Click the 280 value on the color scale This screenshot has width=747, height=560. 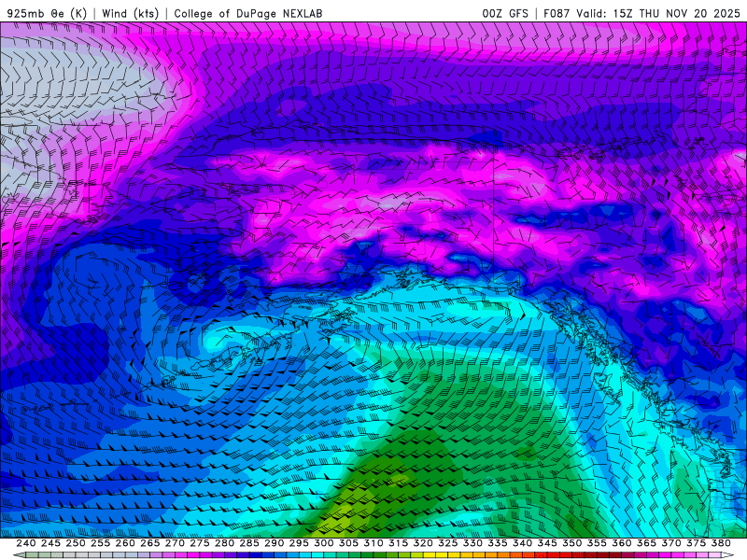(x=224, y=543)
